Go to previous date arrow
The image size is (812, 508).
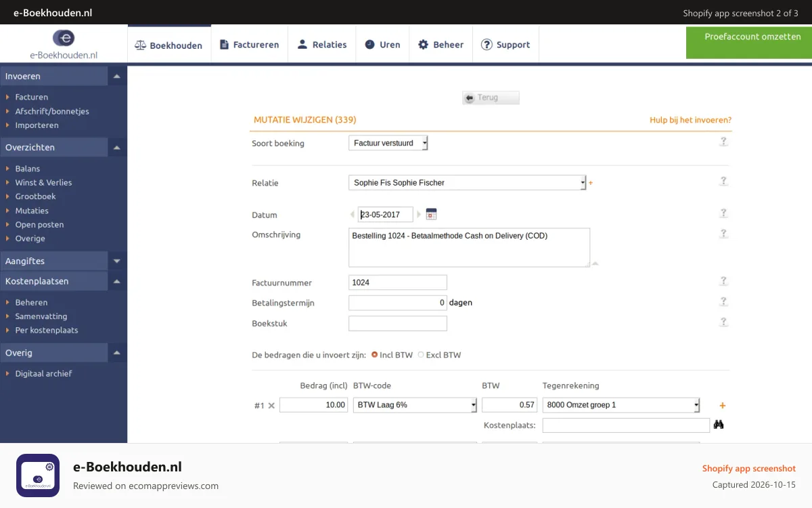pyautogui.click(x=352, y=215)
